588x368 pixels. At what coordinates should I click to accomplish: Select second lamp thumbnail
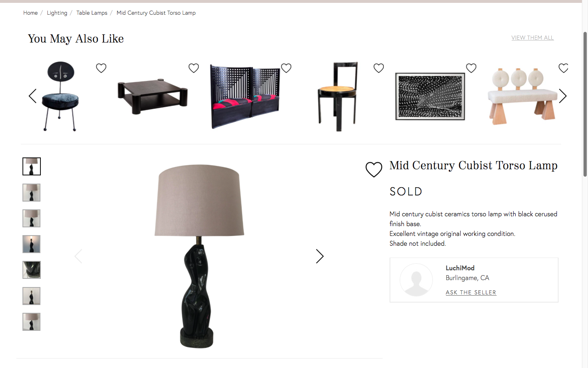pos(31,193)
